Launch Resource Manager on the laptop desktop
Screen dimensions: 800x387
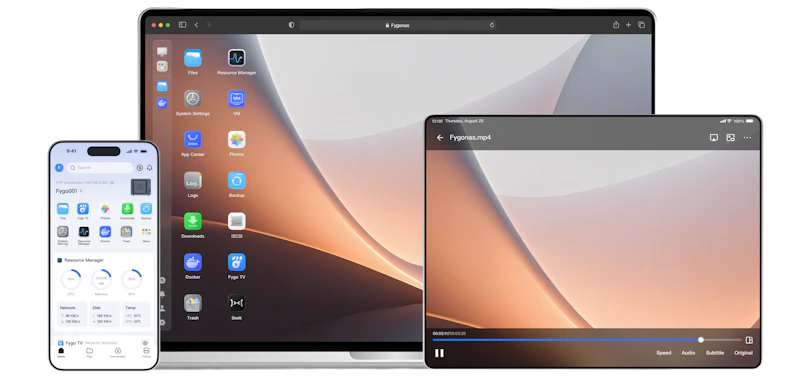click(236, 58)
